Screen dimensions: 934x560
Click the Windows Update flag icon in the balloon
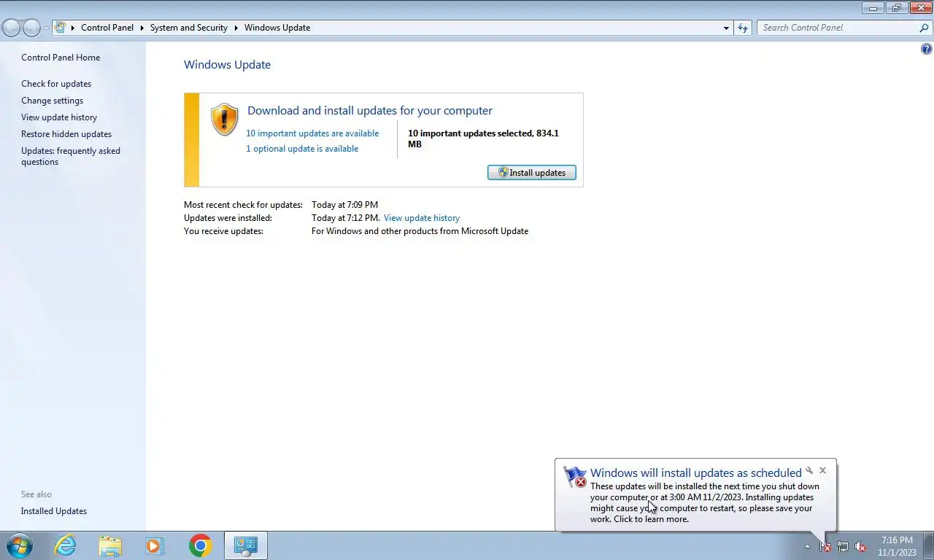click(575, 478)
